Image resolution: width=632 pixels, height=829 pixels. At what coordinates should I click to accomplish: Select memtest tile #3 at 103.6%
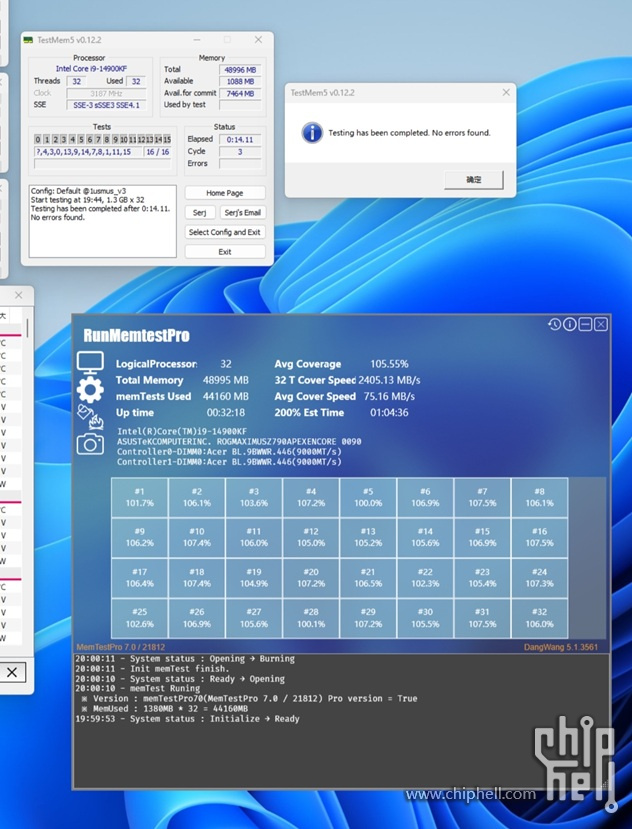(x=254, y=498)
